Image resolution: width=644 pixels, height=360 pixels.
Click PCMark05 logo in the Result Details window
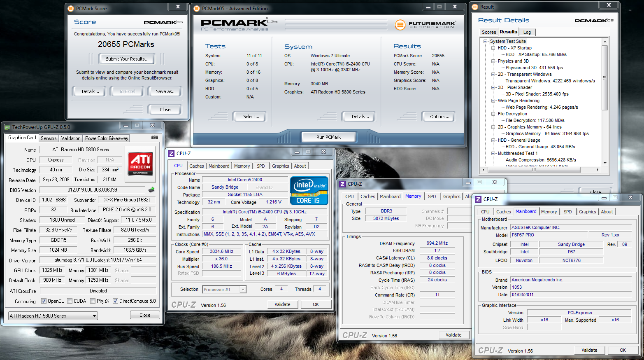[594, 21]
